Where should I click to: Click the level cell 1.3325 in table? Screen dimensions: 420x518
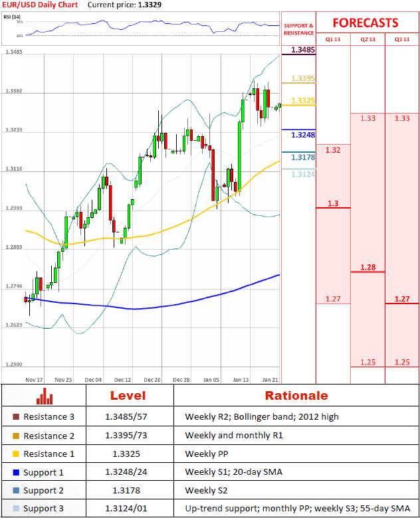tap(126, 454)
